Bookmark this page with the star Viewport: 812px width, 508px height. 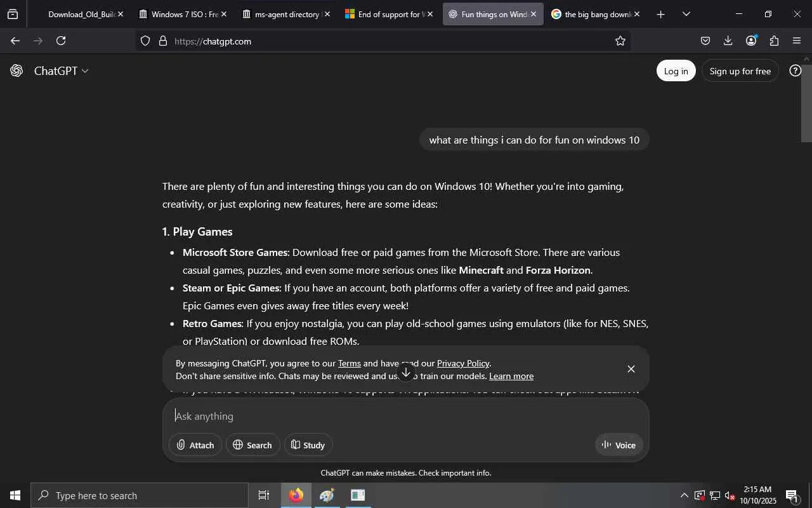(620, 41)
